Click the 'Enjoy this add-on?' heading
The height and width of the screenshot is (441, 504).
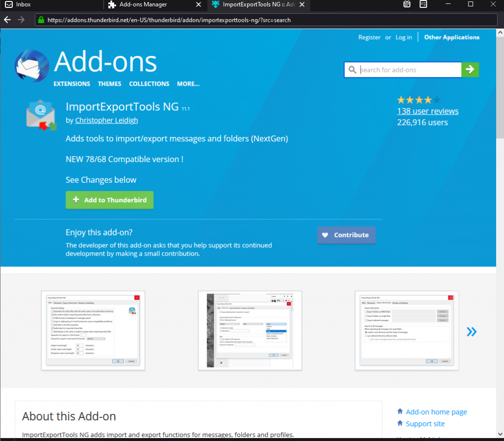click(x=99, y=232)
